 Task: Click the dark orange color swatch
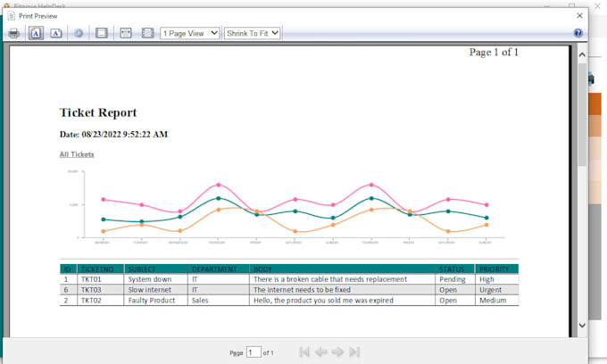(x=595, y=103)
